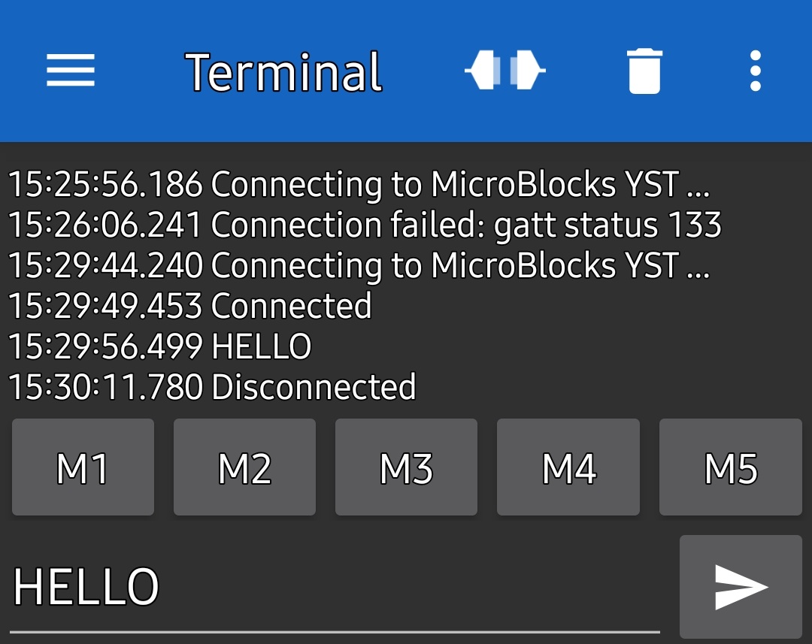Tap the Terminal title in the toolbar
812x644 pixels.
tap(283, 72)
